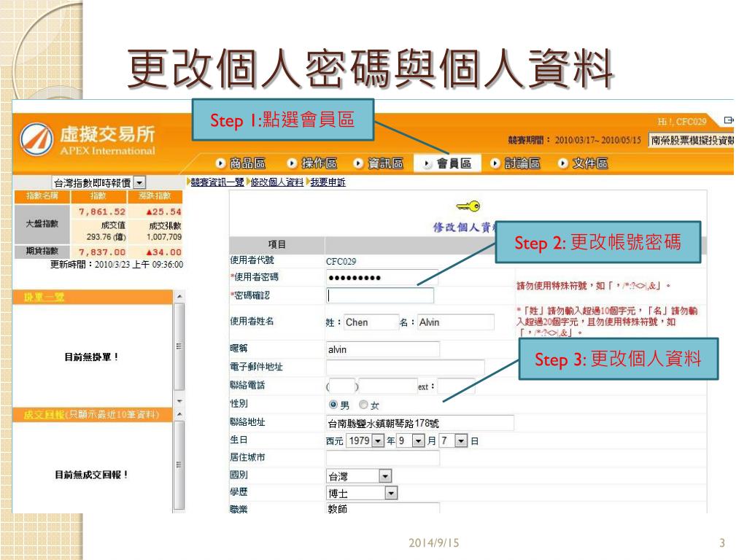Click the 成交張數 value 1,007,709

(164, 237)
